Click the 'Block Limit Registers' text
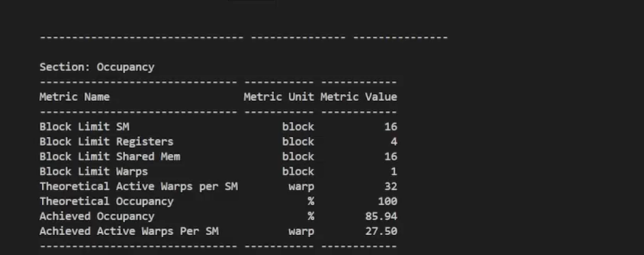This screenshot has width=644, height=255. (106, 142)
